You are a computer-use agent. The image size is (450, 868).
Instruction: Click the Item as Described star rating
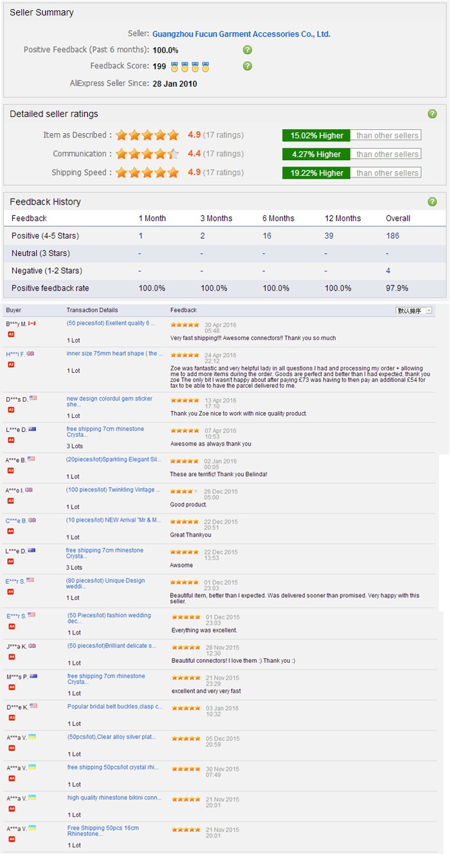[x=148, y=135]
